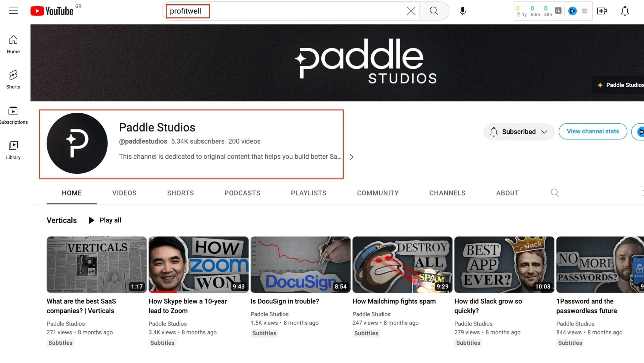Screen dimensions: 644x363
Task: Open 'What are the best SaaS companies?' title
Action: (81, 306)
